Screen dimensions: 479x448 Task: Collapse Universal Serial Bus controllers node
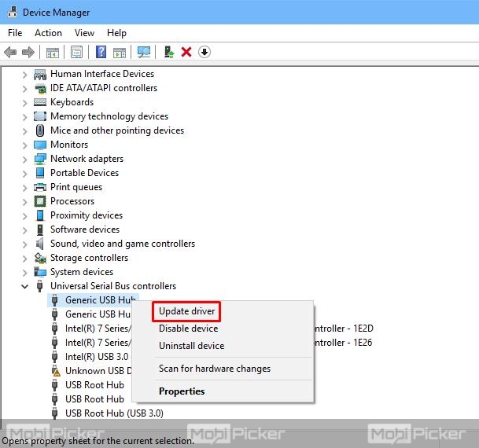point(25,286)
